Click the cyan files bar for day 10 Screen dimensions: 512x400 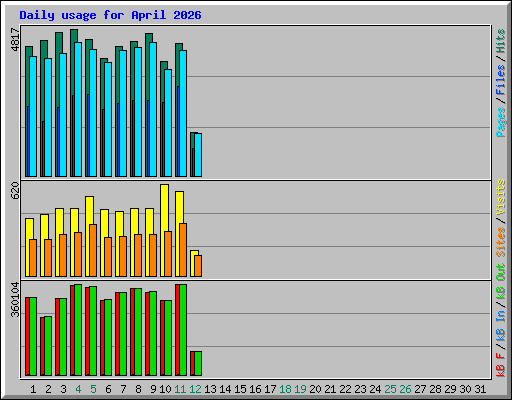point(168,123)
